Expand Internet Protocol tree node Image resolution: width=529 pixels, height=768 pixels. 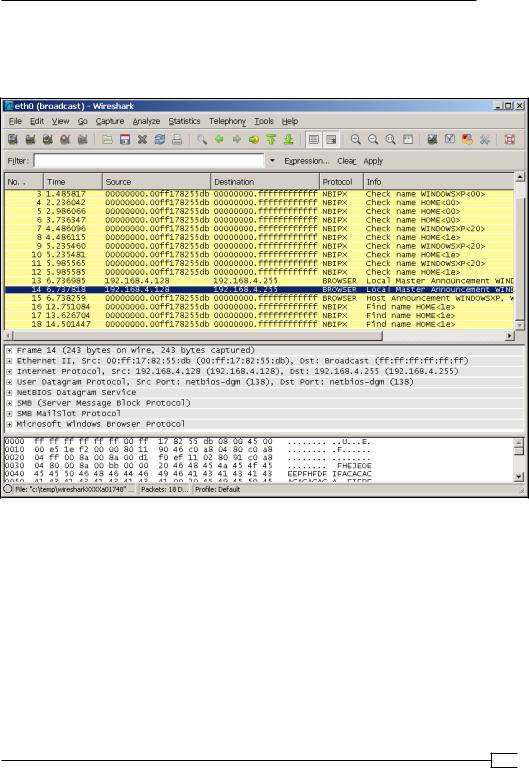[9, 371]
